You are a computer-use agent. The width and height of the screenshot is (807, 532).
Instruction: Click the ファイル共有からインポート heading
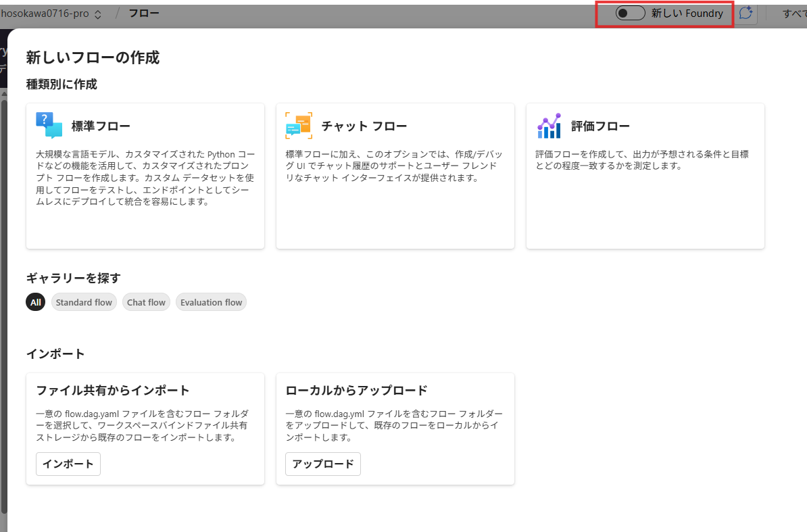point(113,391)
